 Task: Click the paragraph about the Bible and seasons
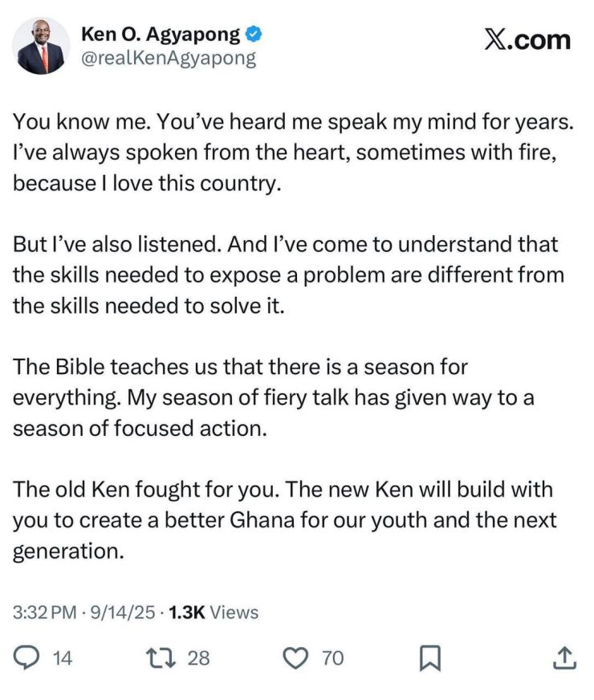[273, 398]
